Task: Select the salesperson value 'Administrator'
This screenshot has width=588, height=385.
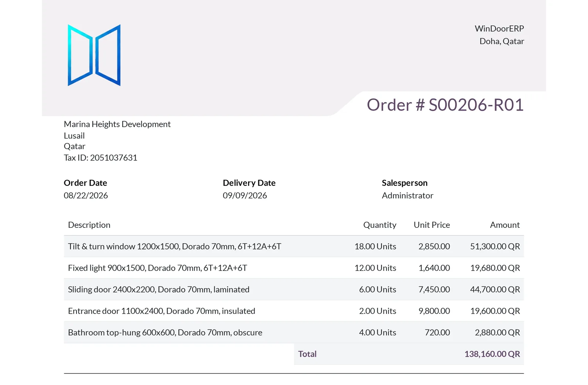Action: tap(408, 195)
